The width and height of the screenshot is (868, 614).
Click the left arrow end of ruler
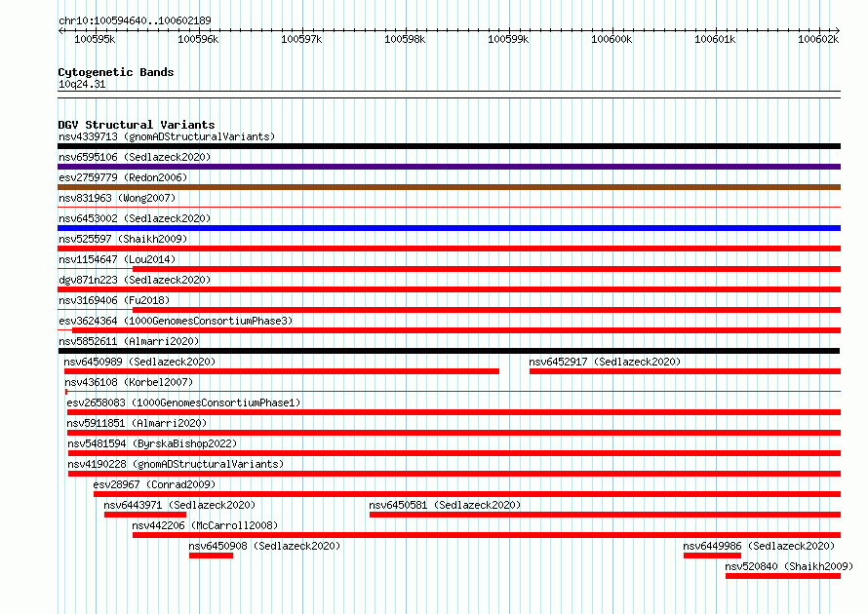[60, 31]
